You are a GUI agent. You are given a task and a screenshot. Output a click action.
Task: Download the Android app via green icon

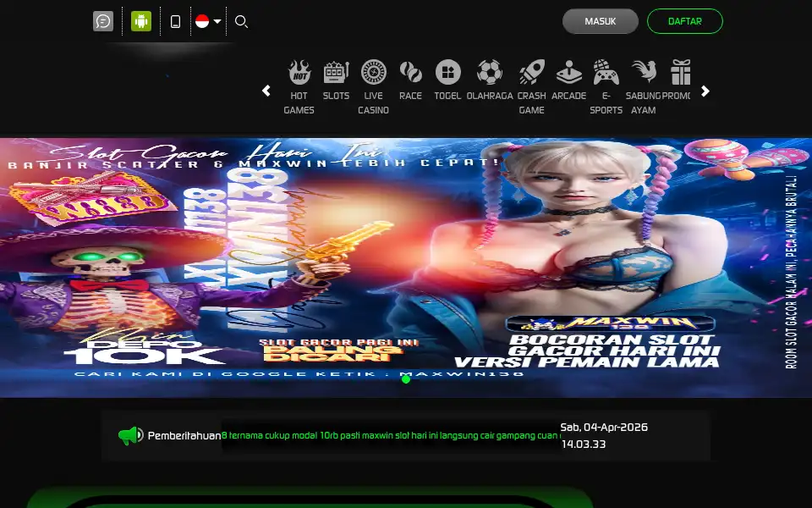coord(141,21)
